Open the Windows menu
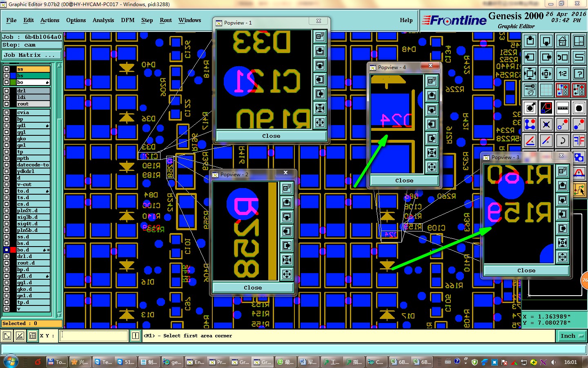The width and height of the screenshot is (588, 368). tap(189, 20)
